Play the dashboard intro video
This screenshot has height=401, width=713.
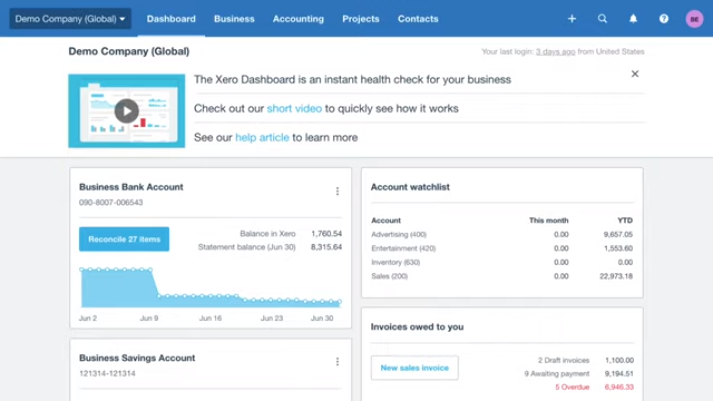click(126, 111)
